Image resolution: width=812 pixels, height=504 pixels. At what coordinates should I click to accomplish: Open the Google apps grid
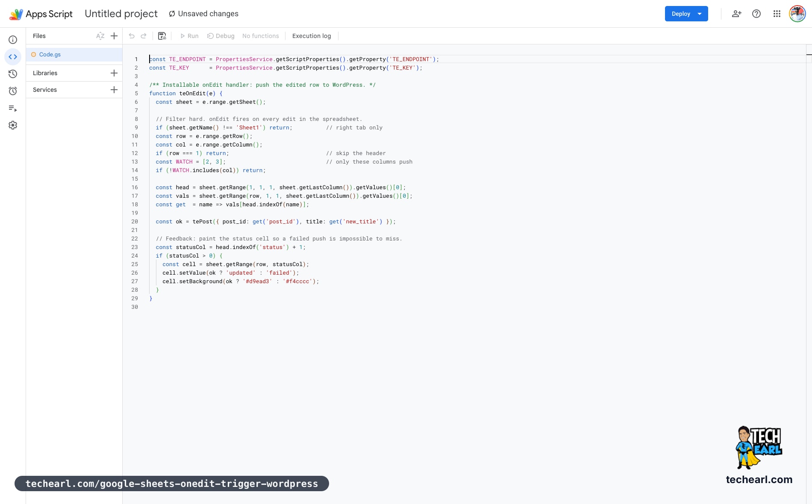click(777, 14)
